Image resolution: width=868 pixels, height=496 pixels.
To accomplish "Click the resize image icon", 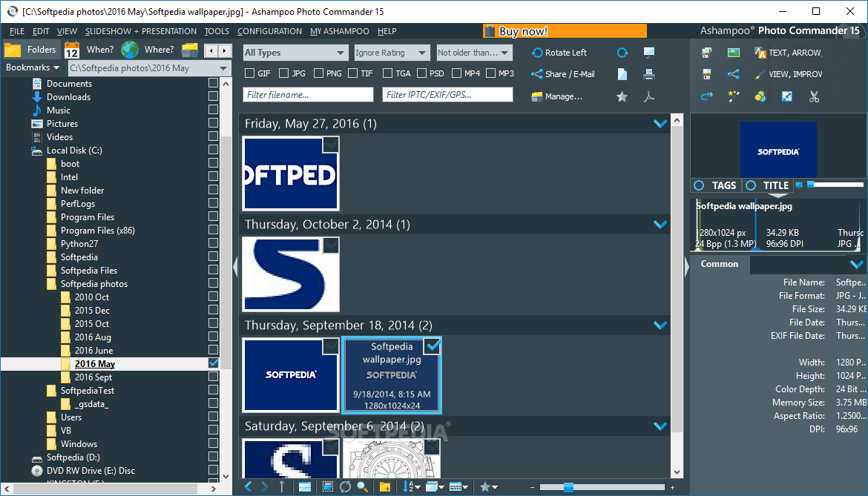I will (786, 97).
